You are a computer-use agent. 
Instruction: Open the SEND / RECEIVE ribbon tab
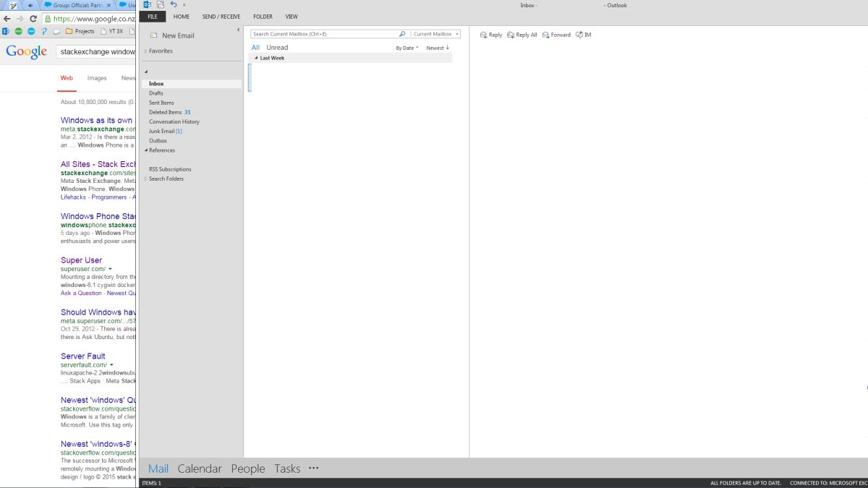(x=221, y=16)
